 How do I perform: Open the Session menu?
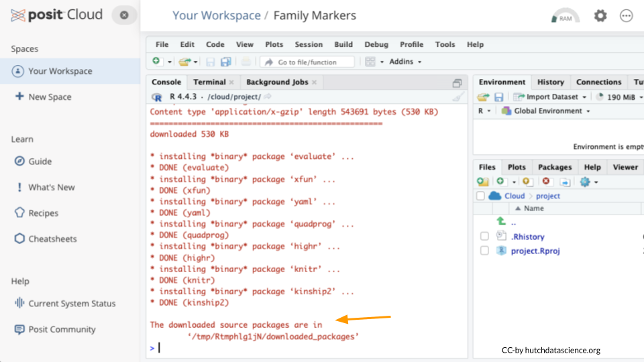309,44
